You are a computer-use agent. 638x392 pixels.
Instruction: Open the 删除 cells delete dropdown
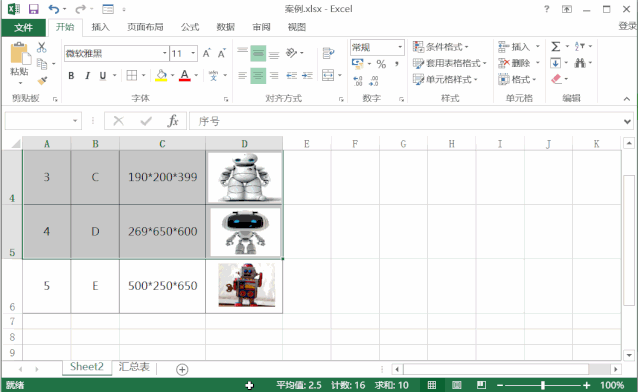tap(537, 63)
